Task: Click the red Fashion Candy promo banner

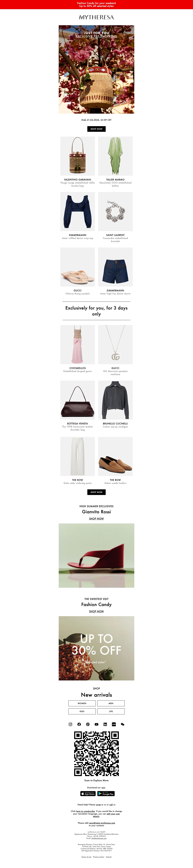Action: point(96,4)
